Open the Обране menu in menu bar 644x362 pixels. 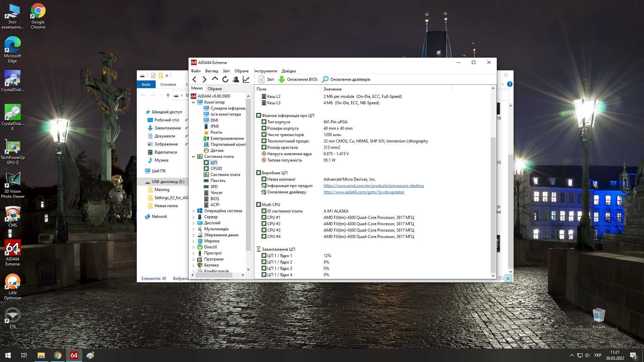point(241,71)
